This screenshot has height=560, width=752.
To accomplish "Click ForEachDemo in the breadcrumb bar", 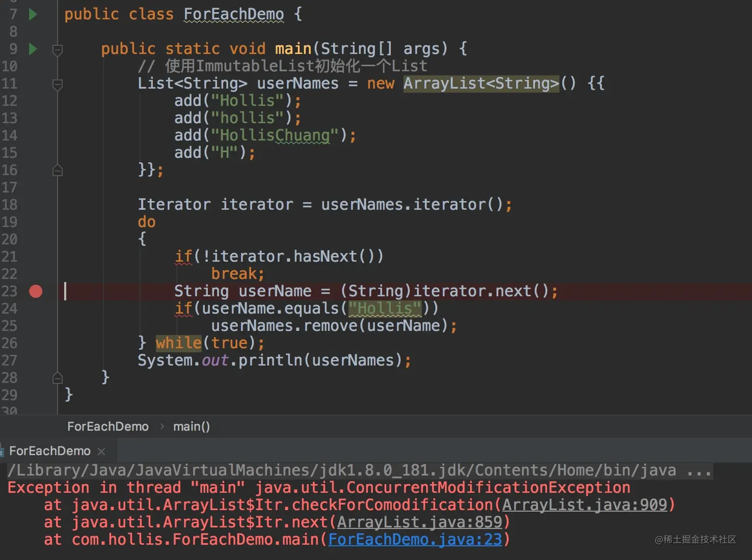I will [x=108, y=427].
